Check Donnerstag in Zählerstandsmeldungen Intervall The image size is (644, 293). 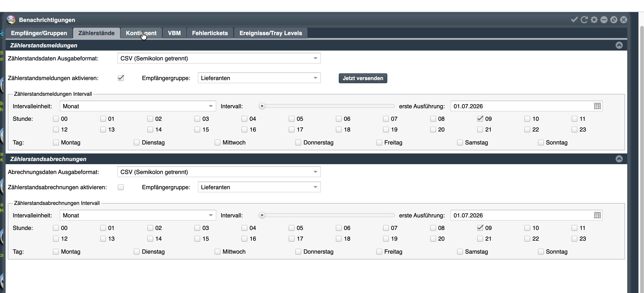(298, 142)
